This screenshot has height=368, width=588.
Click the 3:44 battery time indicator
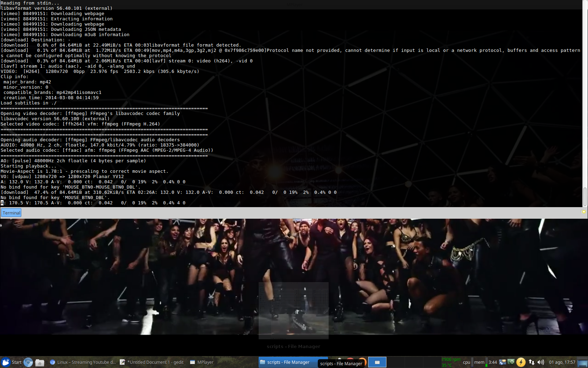pos(493,362)
